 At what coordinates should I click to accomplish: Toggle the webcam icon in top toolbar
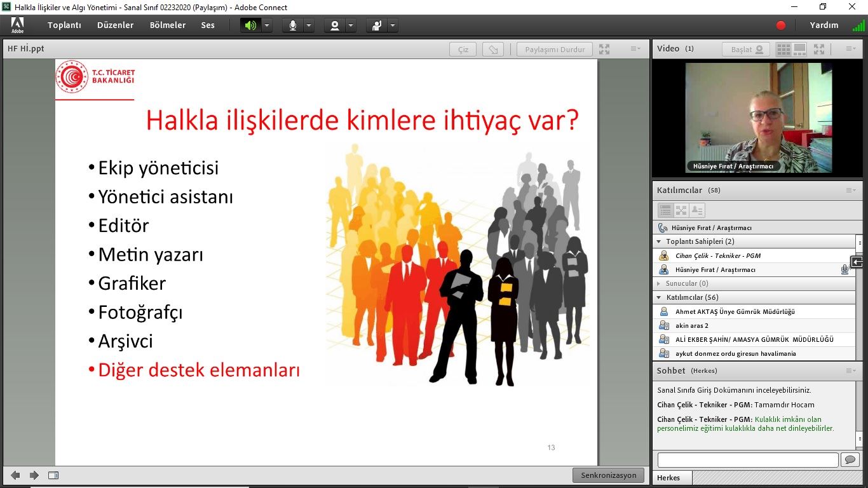coord(334,25)
